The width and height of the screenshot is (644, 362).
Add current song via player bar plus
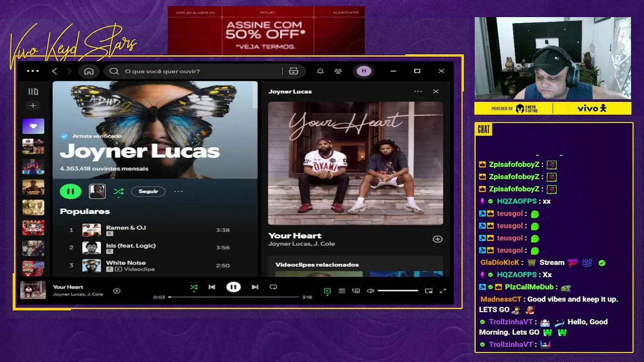pyautogui.click(x=117, y=291)
